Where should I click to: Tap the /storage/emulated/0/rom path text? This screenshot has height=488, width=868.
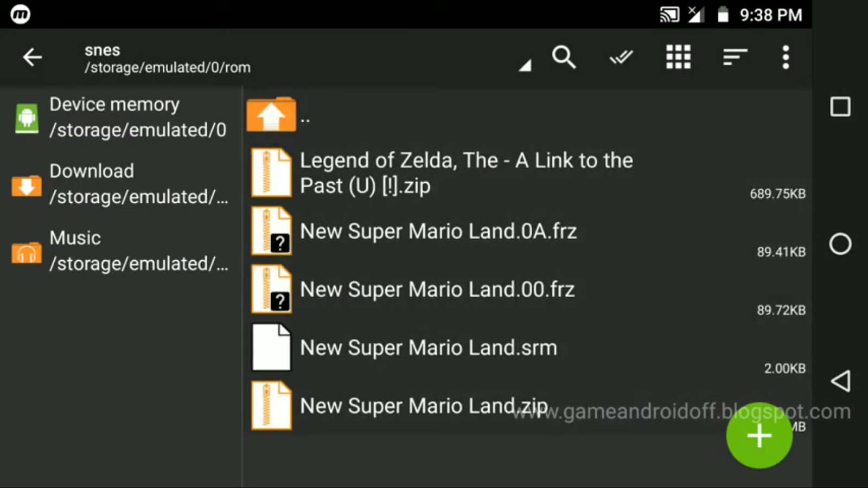[x=167, y=67]
